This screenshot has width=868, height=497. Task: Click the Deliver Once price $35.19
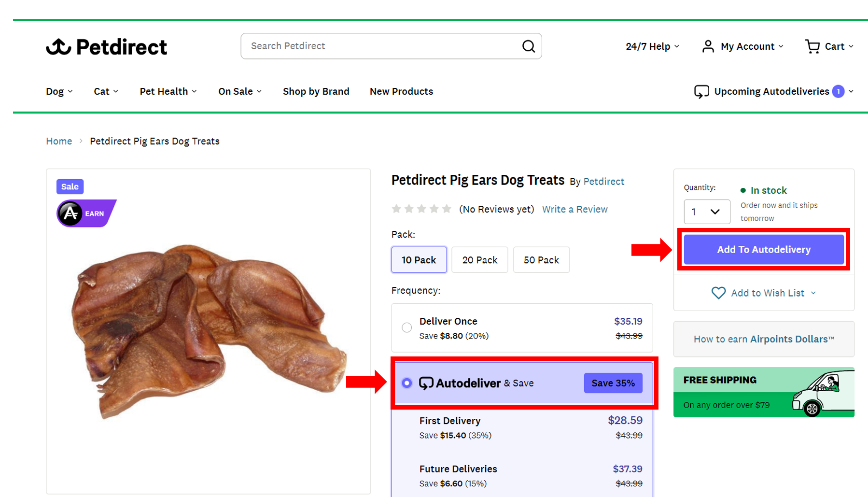tap(628, 321)
